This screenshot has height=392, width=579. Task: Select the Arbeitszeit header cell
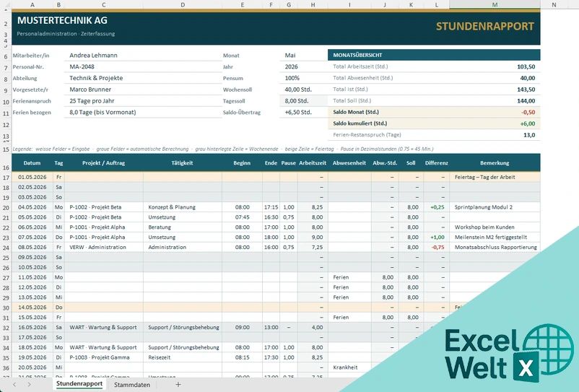coord(313,163)
